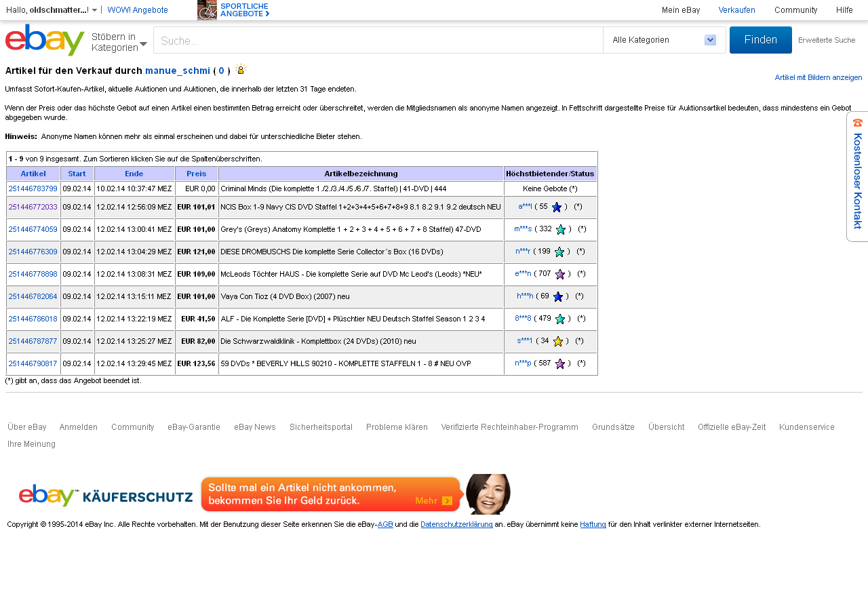Viewport: 868px width, 594px height.
Task: Click Kundenservice footer link
Action: coord(807,427)
